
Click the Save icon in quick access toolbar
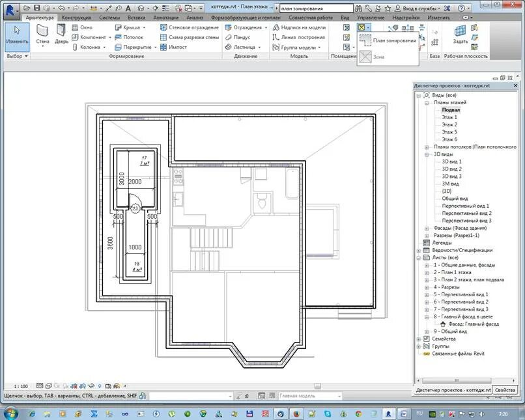point(37,8)
